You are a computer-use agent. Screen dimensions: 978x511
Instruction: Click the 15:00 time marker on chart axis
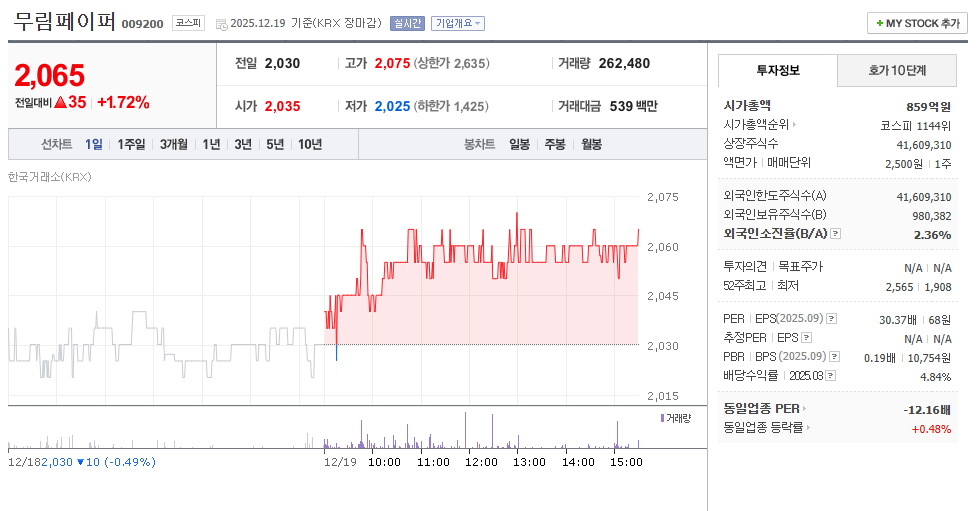(626, 462)
